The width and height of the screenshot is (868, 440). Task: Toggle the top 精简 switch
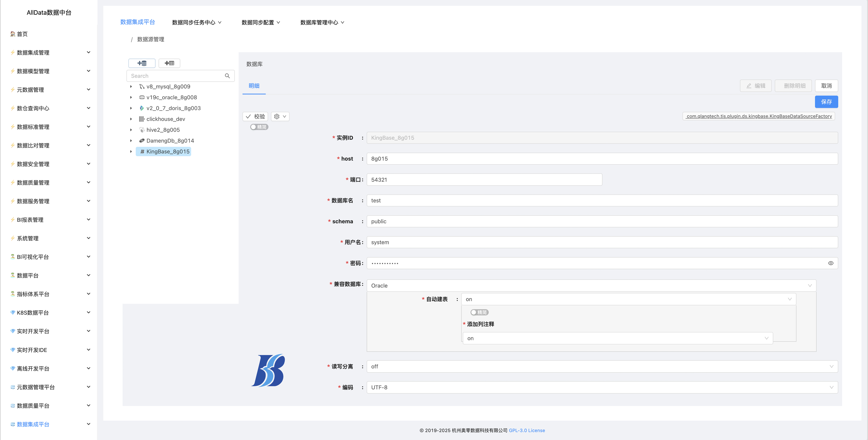click(x=259, y=127)
